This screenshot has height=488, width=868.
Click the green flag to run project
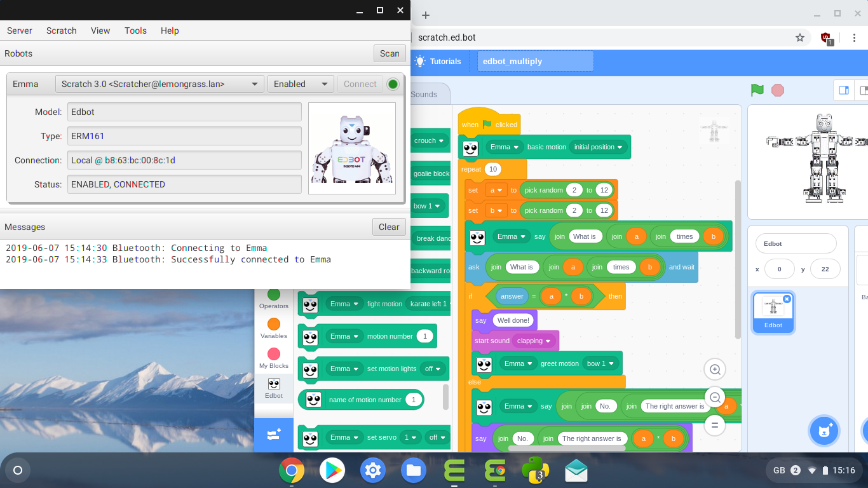[x=757, y=90]
